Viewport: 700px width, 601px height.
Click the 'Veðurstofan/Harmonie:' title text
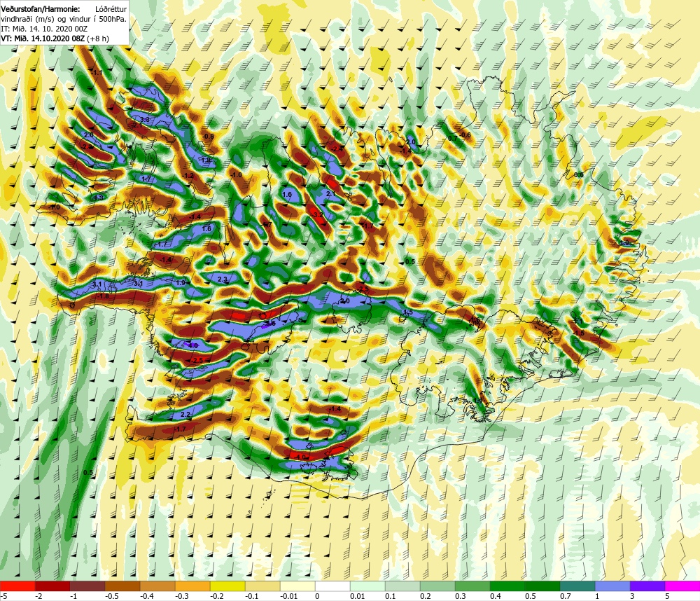40,9
